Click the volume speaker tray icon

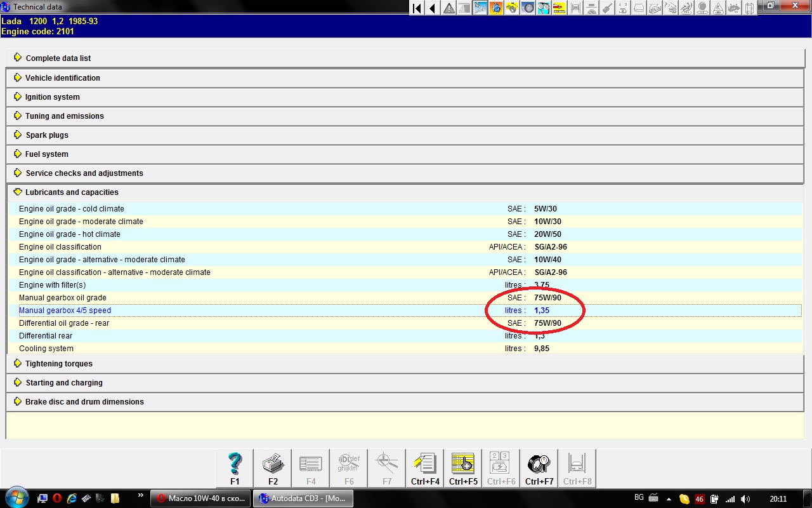pyautogui.click(x=745, y=499)
